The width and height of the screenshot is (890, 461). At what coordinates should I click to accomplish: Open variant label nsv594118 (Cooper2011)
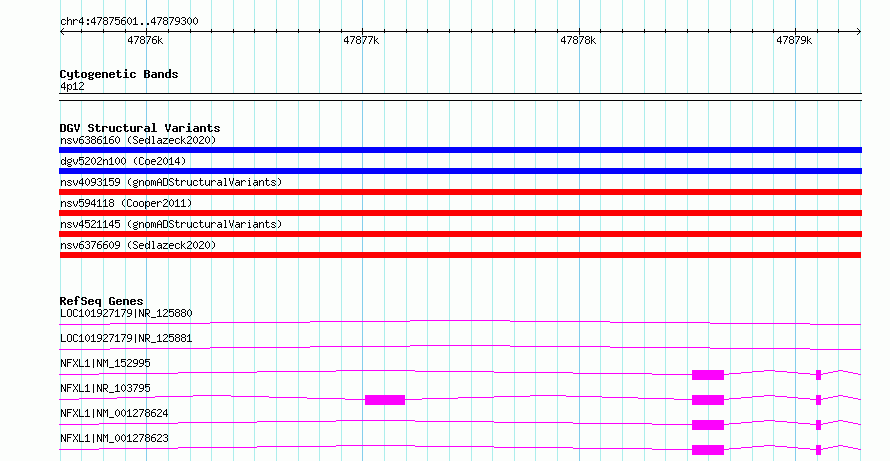(126, 203)
